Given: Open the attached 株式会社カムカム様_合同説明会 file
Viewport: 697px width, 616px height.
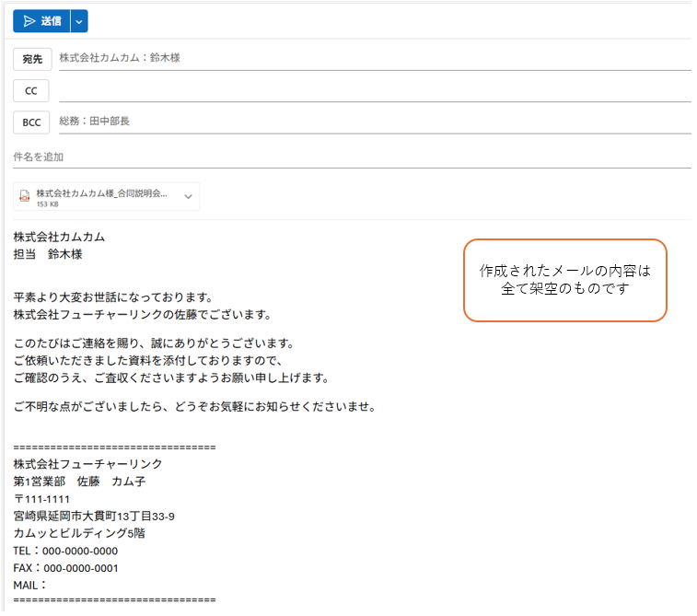Looking at the screenshot, I should coord(101,194).
